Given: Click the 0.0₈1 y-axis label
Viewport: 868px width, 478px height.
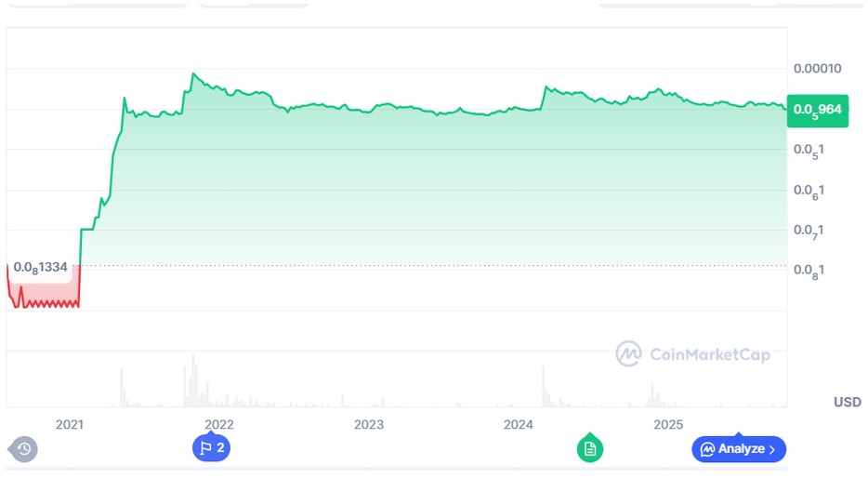Looking at the screenshot, I should (x=810, y=271).
